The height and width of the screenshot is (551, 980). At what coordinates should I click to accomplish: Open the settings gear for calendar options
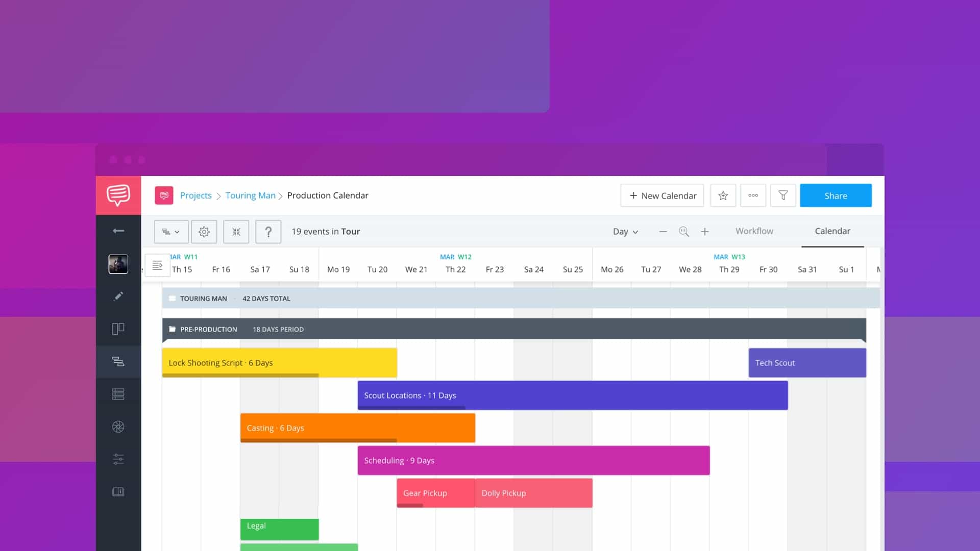tap(204, 232)
